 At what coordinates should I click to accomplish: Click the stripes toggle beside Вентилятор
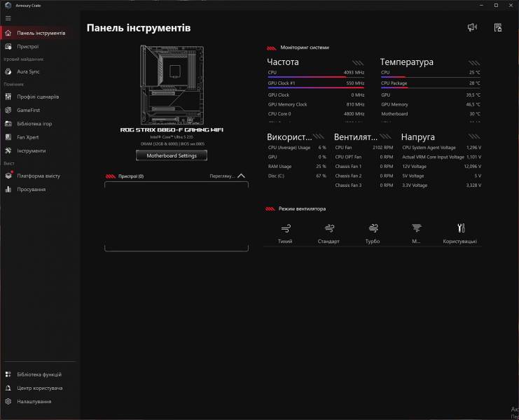click(x=386, y=136)
